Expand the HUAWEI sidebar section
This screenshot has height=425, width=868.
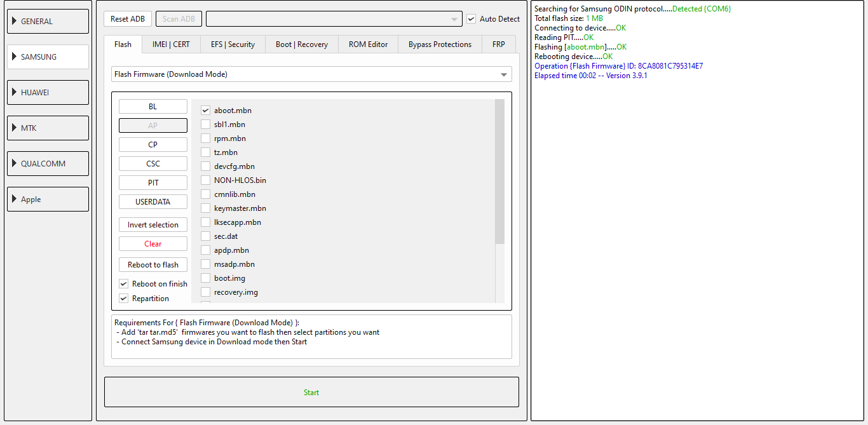pos(48,92)
